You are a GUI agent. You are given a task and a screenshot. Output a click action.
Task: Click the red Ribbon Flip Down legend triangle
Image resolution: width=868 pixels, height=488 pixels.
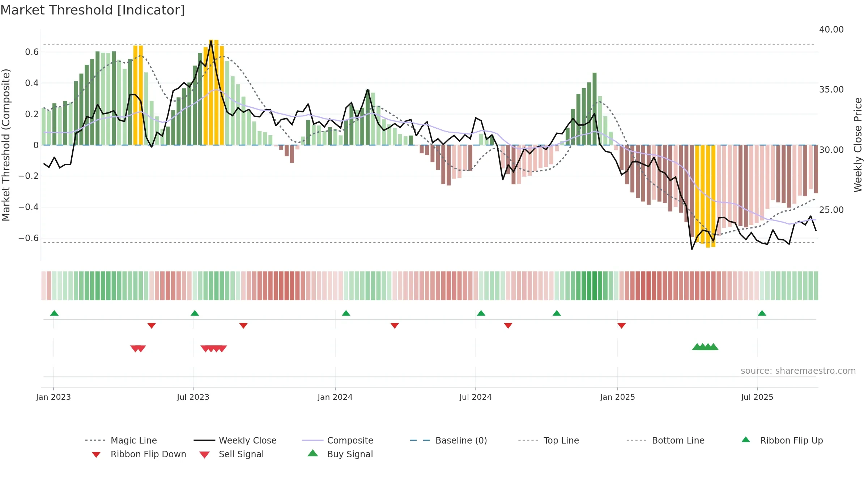pyautogui.click(x=96, y=455)
